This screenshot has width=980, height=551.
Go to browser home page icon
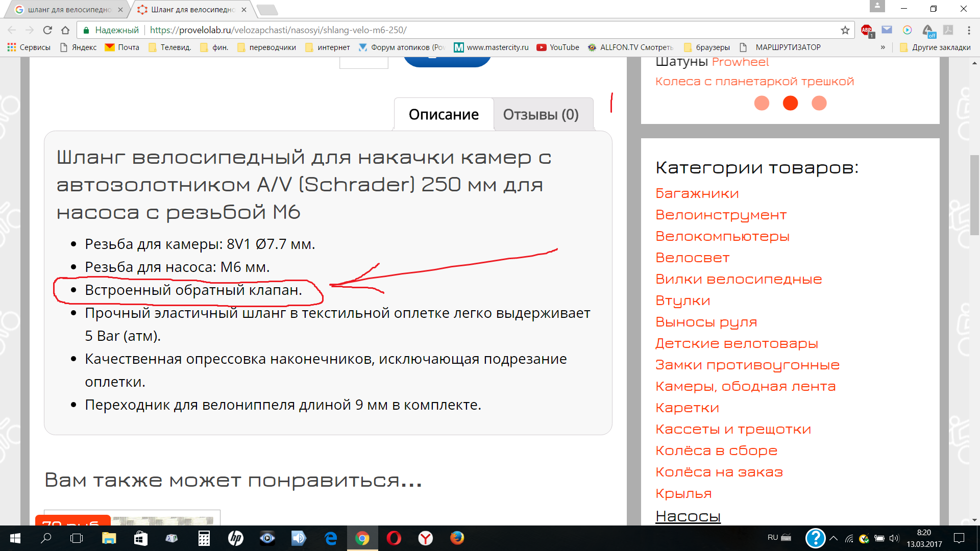[65, 30]
